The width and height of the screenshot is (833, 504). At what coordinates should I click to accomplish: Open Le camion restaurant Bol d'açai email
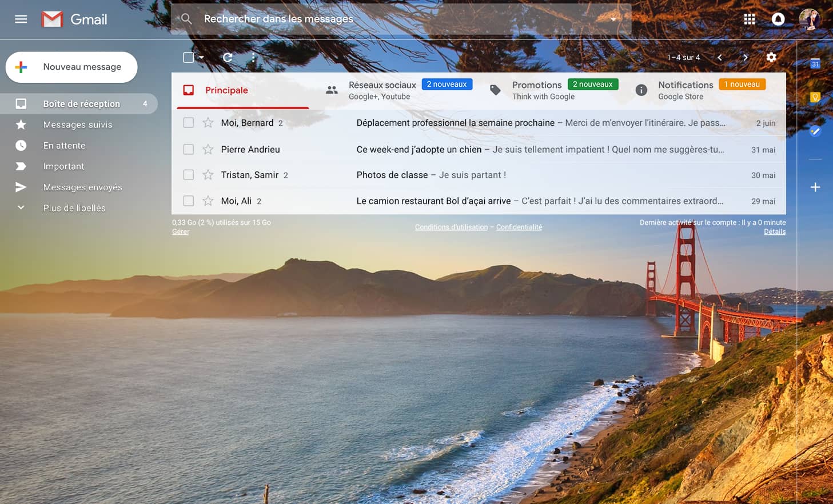(479, 201)
